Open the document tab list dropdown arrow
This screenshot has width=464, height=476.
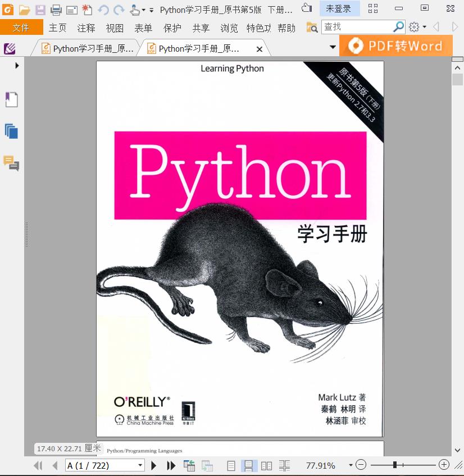tap(333, 47)
